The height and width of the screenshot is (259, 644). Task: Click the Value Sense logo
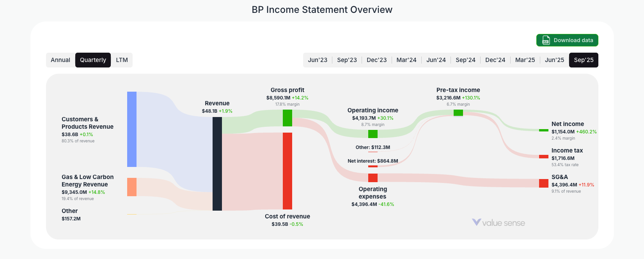tap(499, 222)
